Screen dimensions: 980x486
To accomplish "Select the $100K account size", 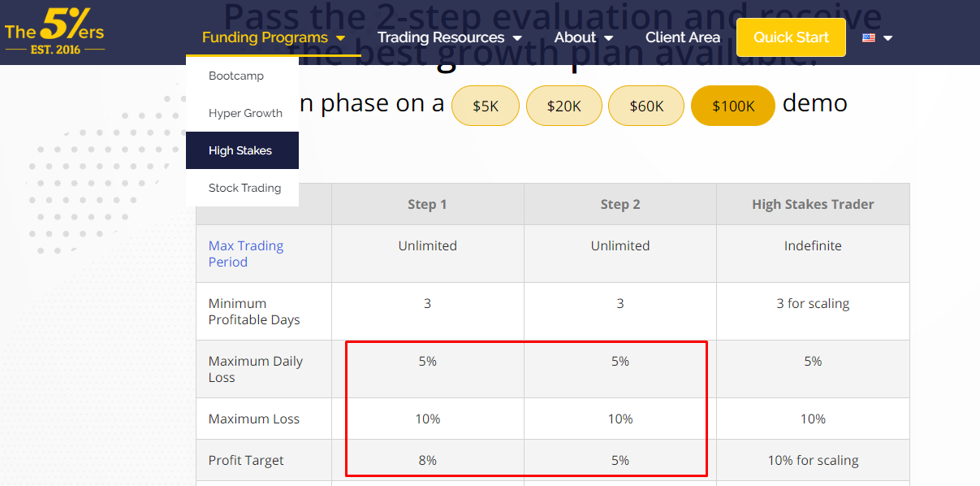I will tap(733, 106).
